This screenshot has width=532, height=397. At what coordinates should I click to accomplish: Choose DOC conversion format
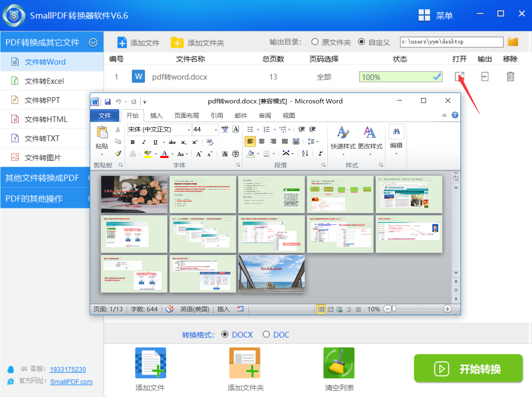pos(266,334)
